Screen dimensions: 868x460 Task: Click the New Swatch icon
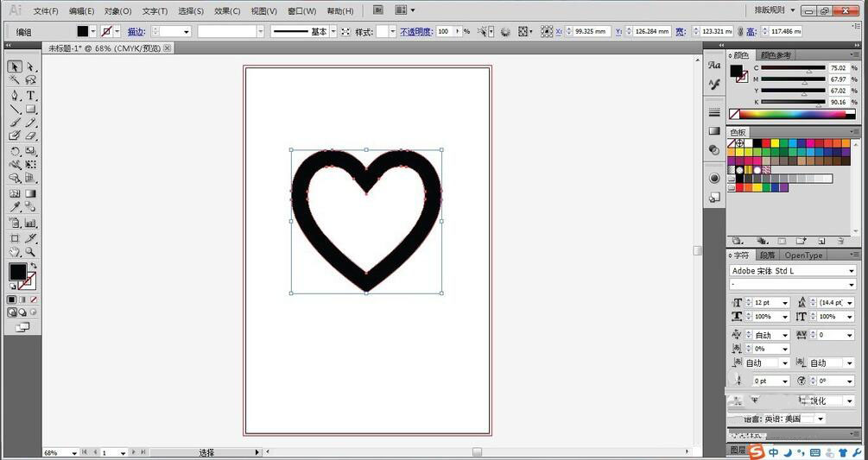pos(821,241)
